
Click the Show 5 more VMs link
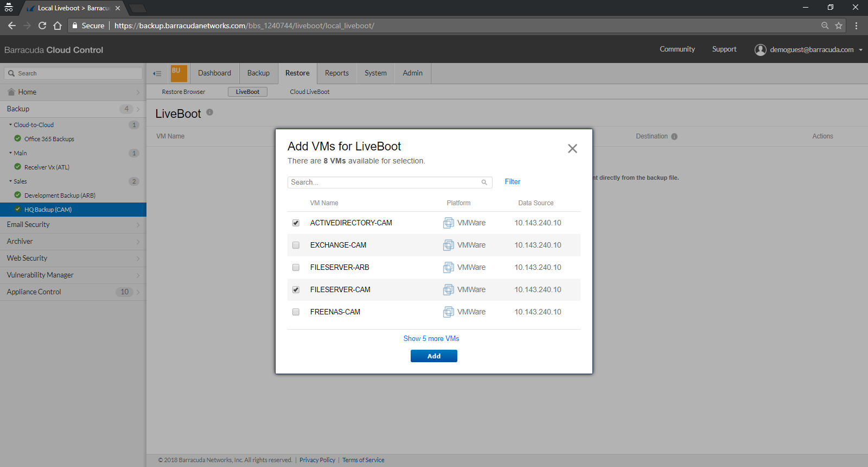431,339
